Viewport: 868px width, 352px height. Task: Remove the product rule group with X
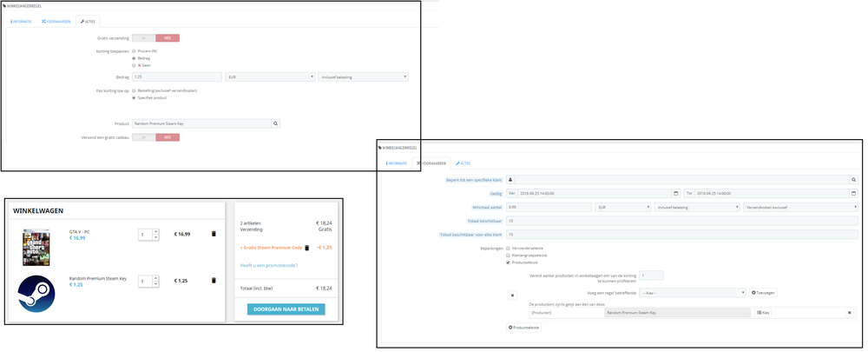click(512, 296)
